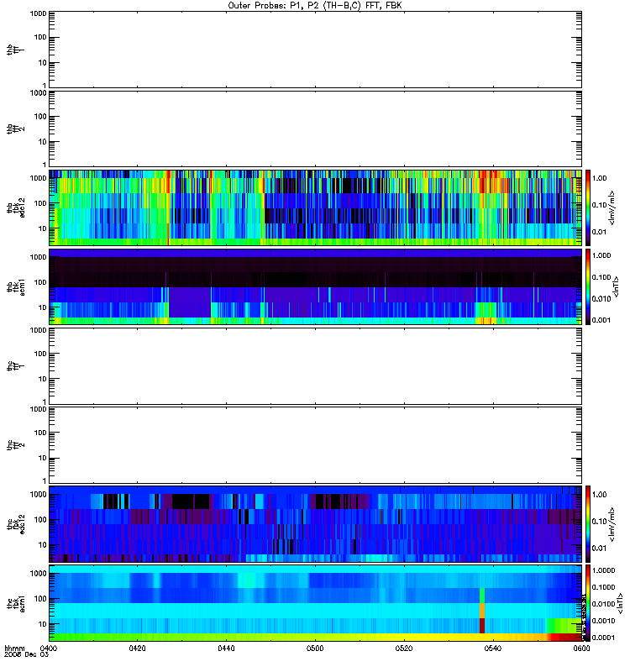630x672 pixels.
Task: Click the 0.10 tick on thc edc12 color bar
Action: coord(599,521)
